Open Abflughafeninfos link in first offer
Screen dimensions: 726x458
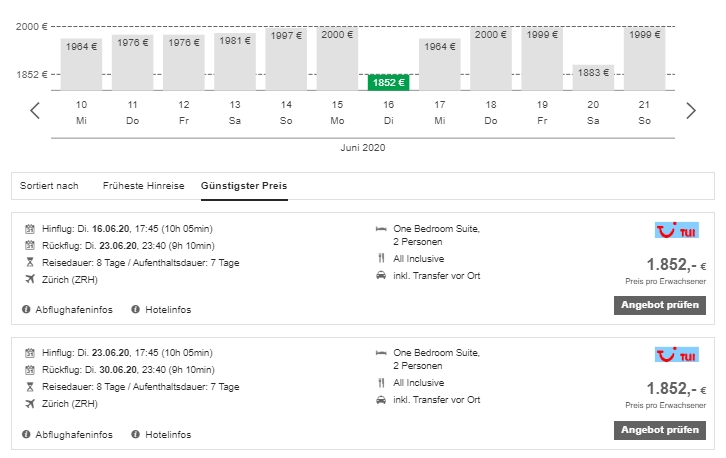[73, 310]
